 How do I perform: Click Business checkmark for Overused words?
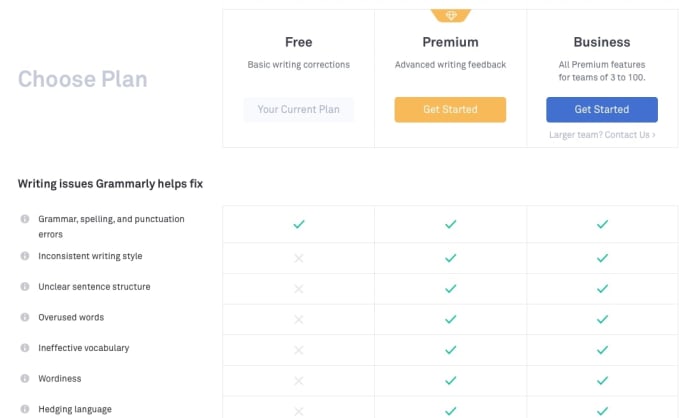pyautogui.click(x=602, y=319)
